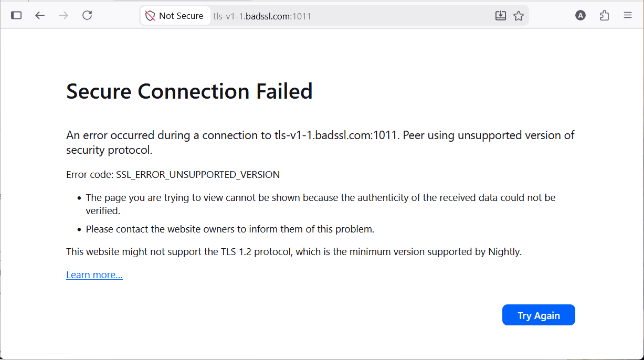The height and width of the screenshot is (360, 644).
Task: Open the Extensions puzzle-piece panel
Action: [x=604, y=15]
